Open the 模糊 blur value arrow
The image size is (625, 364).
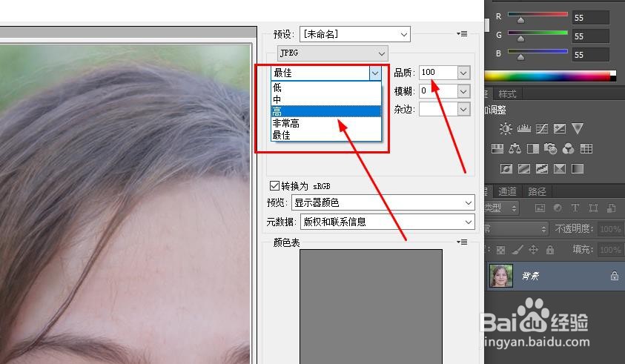463,91
